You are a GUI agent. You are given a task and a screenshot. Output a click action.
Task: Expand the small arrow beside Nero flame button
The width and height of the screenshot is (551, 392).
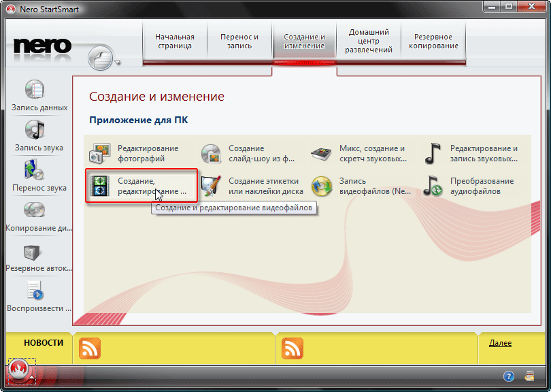tap(32, 377)
